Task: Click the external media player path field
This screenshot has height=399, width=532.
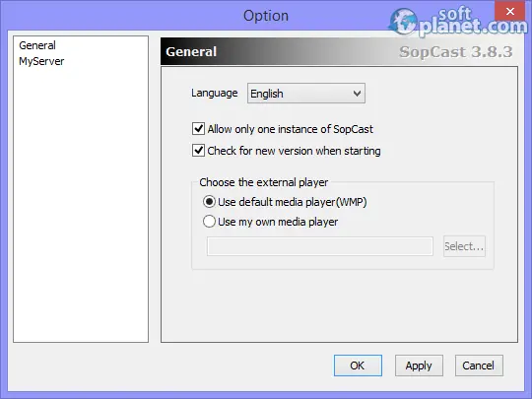Action: [x=320, y=246]
